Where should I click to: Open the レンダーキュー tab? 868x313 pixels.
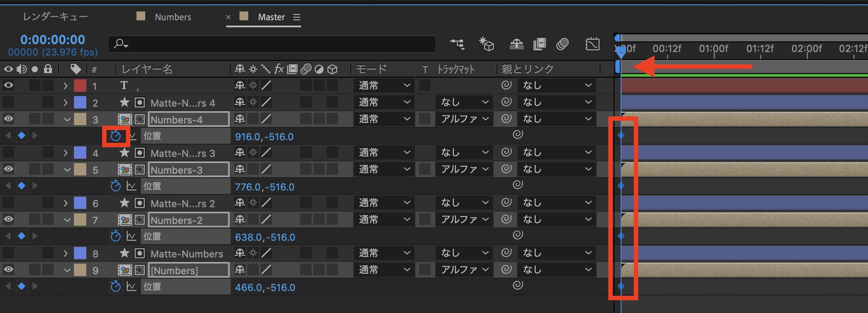tap(55, 17)
